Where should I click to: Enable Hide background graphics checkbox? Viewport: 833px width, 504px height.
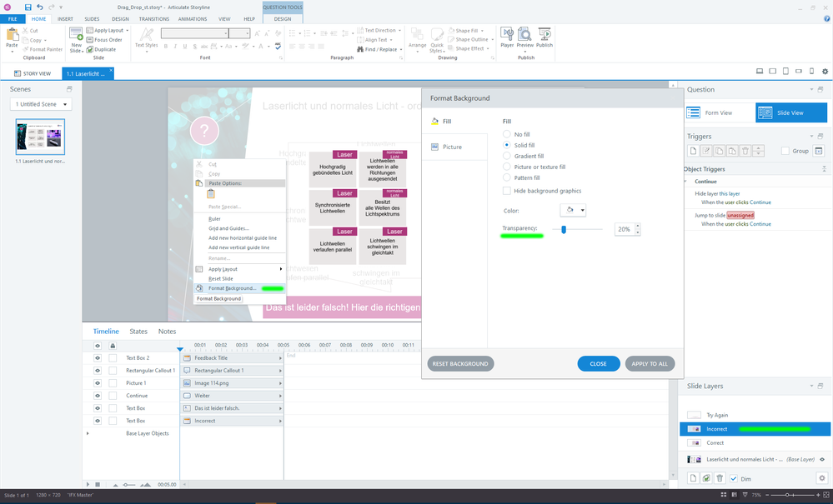[507, 191]
